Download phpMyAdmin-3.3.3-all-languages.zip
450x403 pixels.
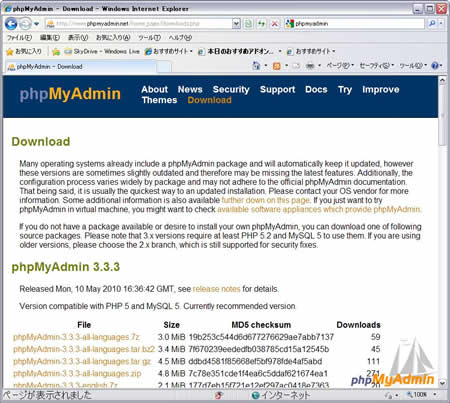tap(77, 373)
